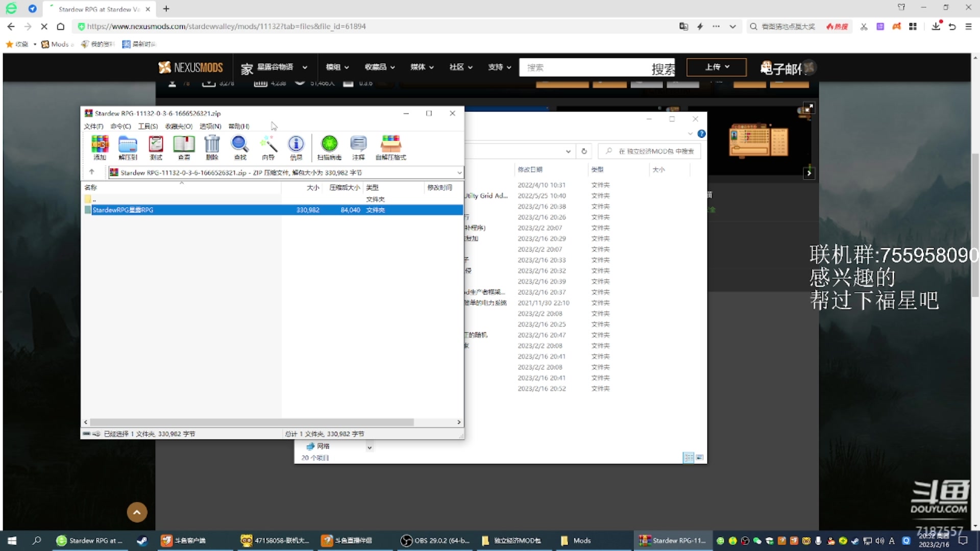
Task: Open the WinRAR 向导 (Wizard) wand icon
Action: tap(268, 147)
